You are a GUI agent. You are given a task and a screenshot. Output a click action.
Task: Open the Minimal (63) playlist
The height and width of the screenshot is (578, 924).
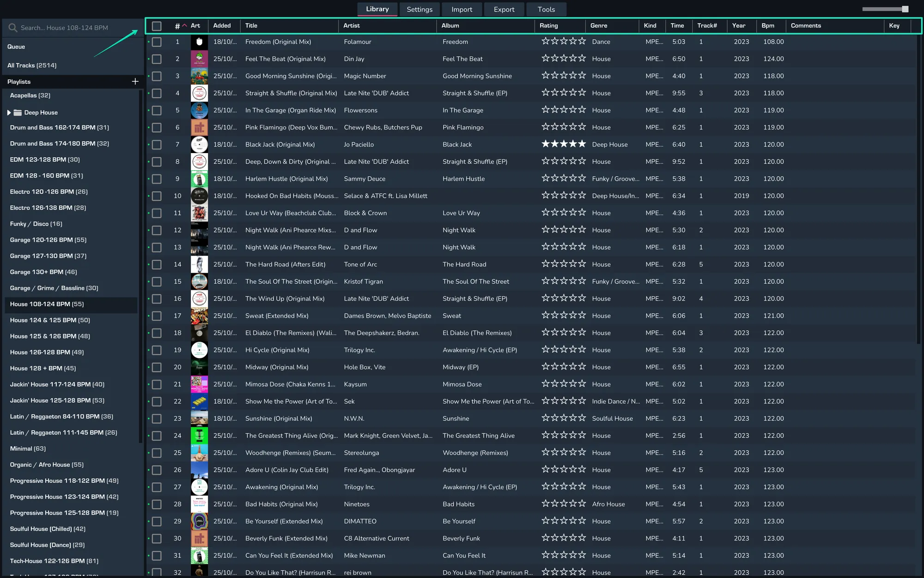(28, 449)
